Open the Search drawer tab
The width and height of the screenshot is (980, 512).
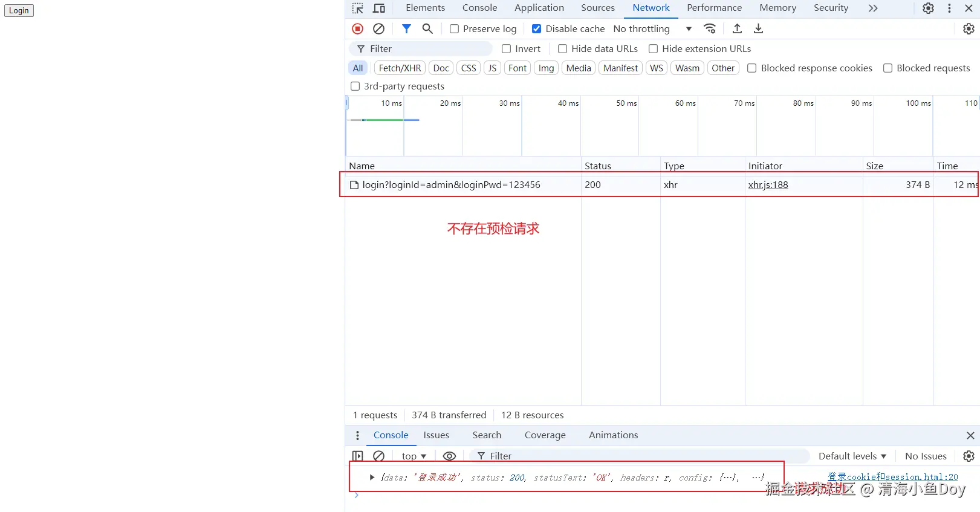pos(487,435)
